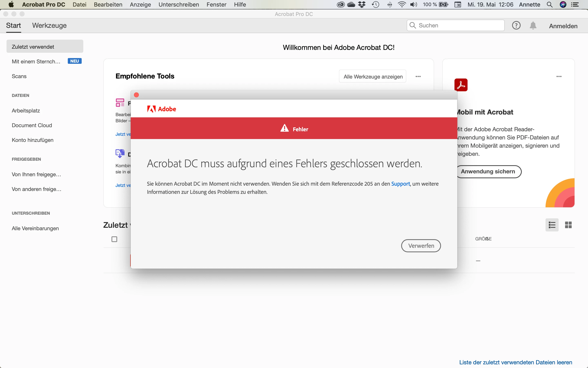Click the date and time Mi. 19. Mai
588x368 pixels.
[490, 4]
